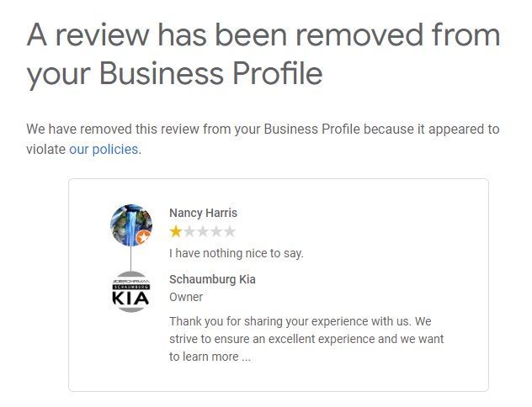Viewport: 532px width, 407px height.
Task: Select the reviewer name Nancy Harris
Action: pyautogui.click(x=203, y=214)
